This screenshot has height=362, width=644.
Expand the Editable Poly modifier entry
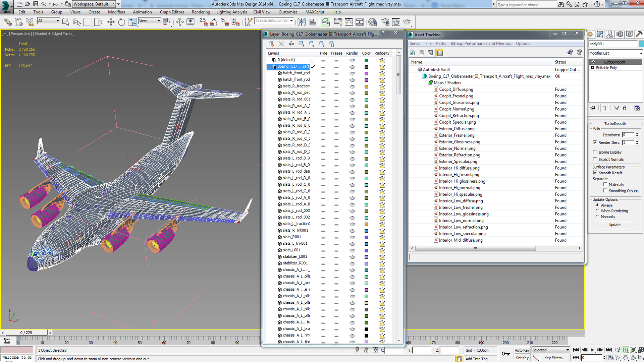593,68
